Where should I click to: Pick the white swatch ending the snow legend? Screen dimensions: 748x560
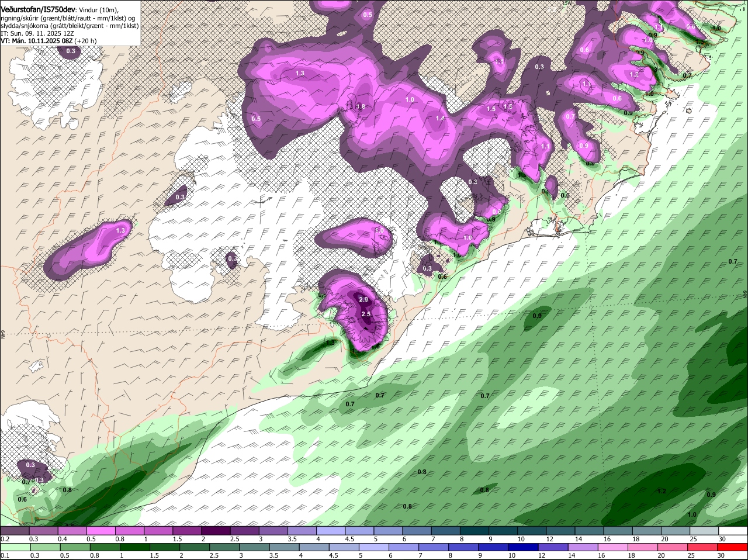733,531
